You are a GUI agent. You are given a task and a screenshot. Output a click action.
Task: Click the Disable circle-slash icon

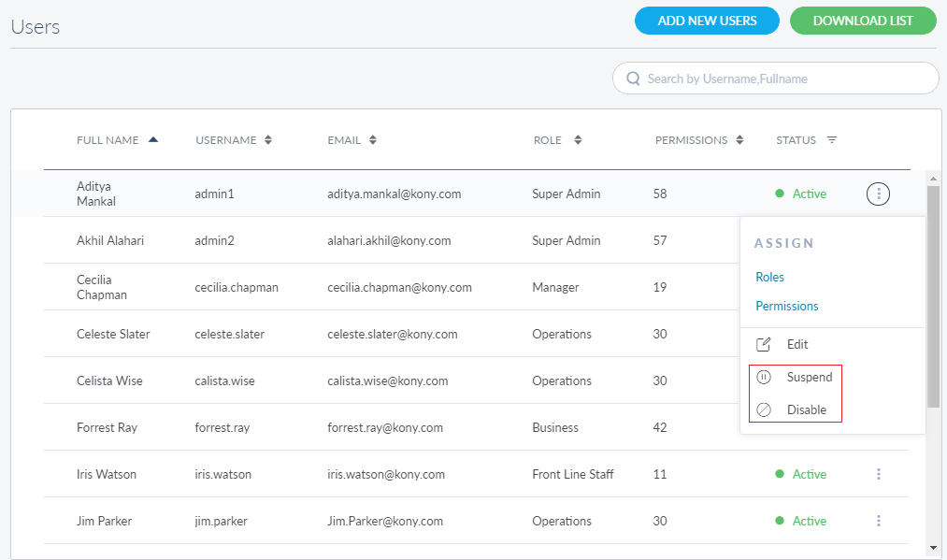click(x=764, y=409)
